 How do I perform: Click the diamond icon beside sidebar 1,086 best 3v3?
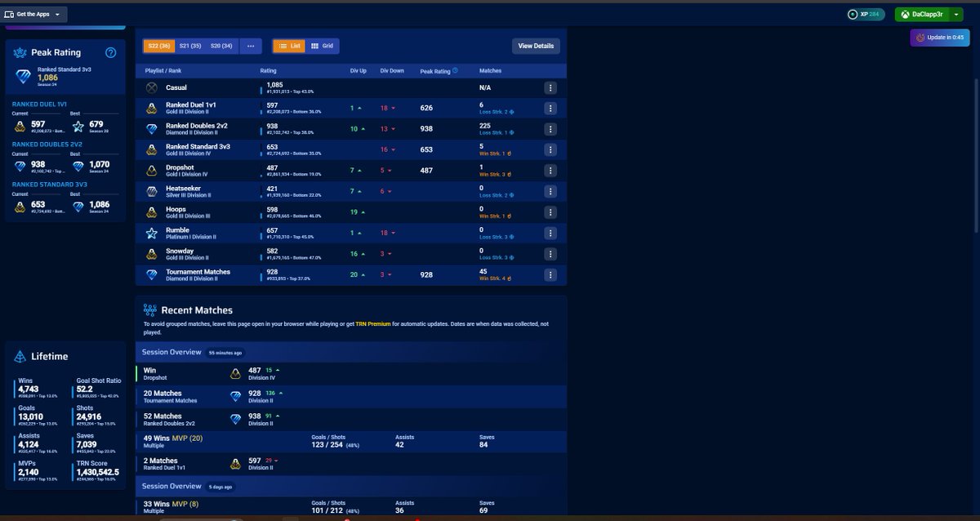point(78,206)
